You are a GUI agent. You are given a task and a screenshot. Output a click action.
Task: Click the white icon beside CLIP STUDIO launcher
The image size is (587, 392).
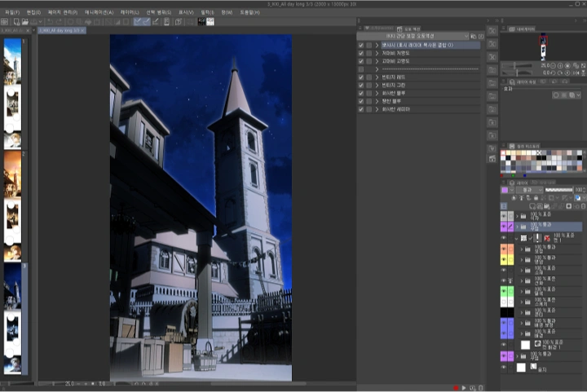pyautogui.click(x=210, y=22)
